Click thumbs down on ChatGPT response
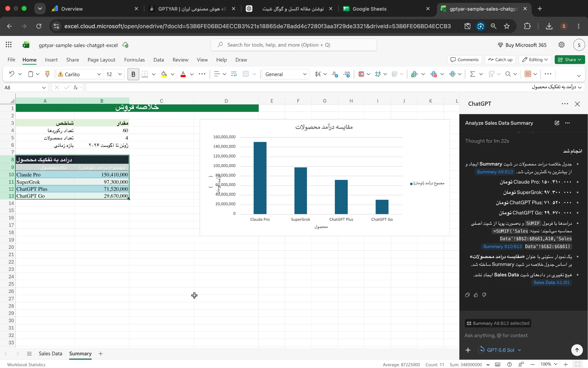Image resolution: width=588 pixels, height=368 pixels. [x=484, y=295]
